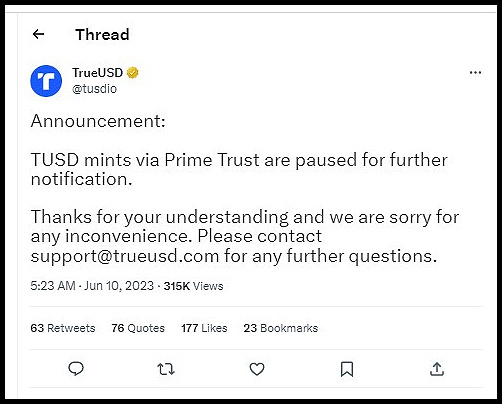Click the support@trueusd.com email address
This screenshot has width=502, height=404.
click(x=125, y=257)
